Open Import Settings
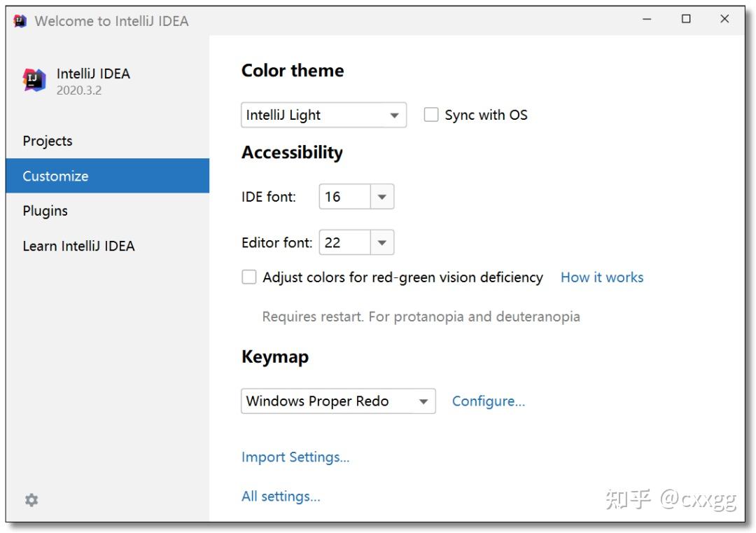756x533 pixels. click(x=295, y=457)
